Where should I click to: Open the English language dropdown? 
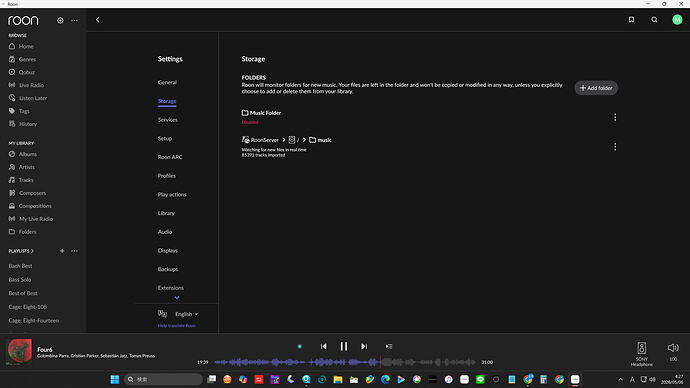[x=187, y=314]
